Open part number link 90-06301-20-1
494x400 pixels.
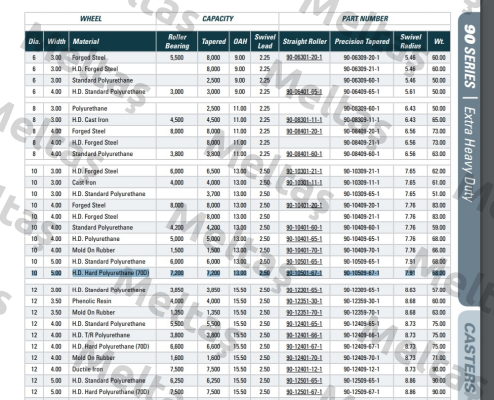pyautogui.click(x=304, y=58)
